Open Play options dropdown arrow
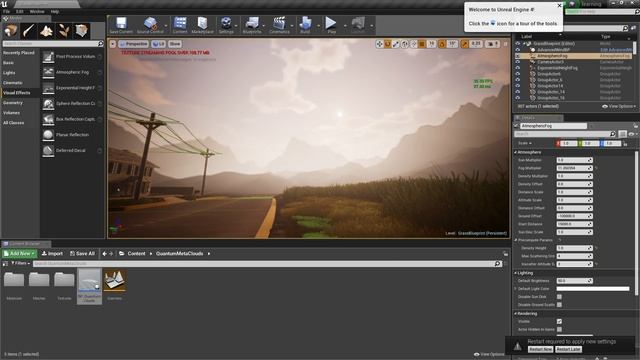 click(x=344, y=26)
